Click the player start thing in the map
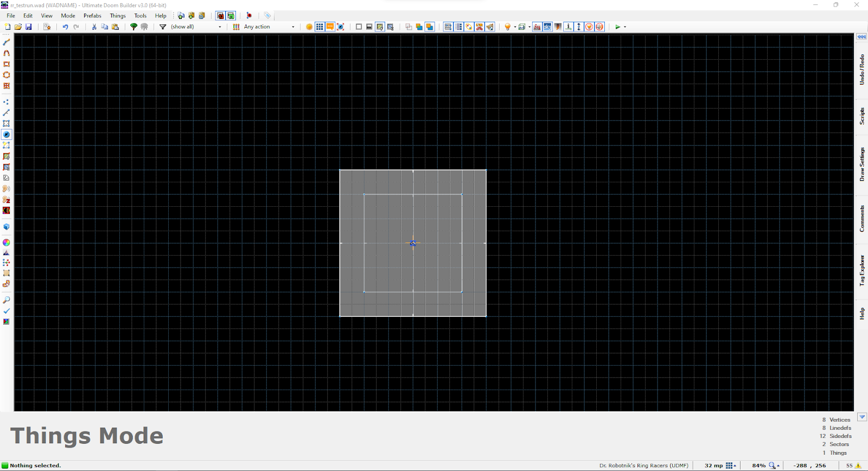The width and height of the screenshot is (868, 471). click(413, 243)
